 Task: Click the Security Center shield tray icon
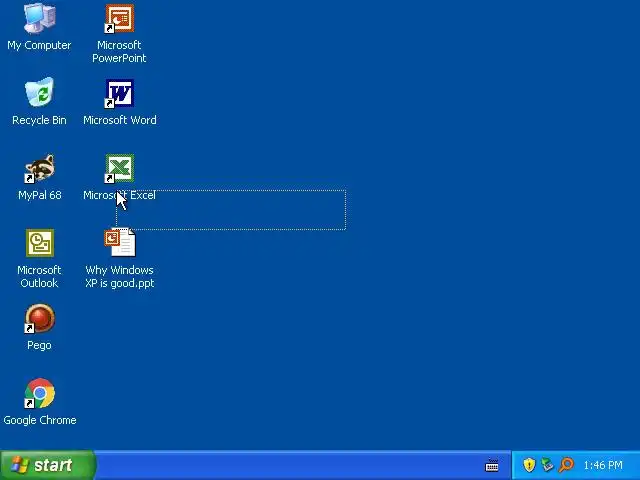pyautogui.click(x=529, y=464)
